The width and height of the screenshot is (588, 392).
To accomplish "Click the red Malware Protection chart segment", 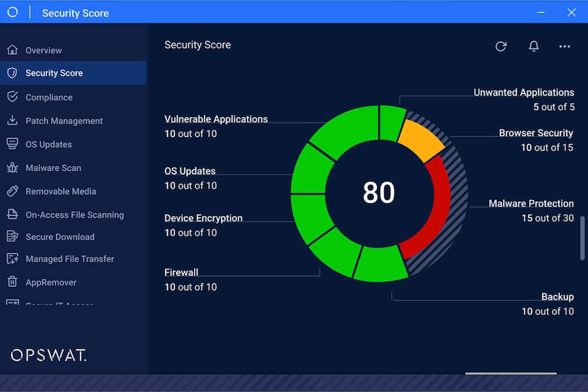I will coord(434,209).
